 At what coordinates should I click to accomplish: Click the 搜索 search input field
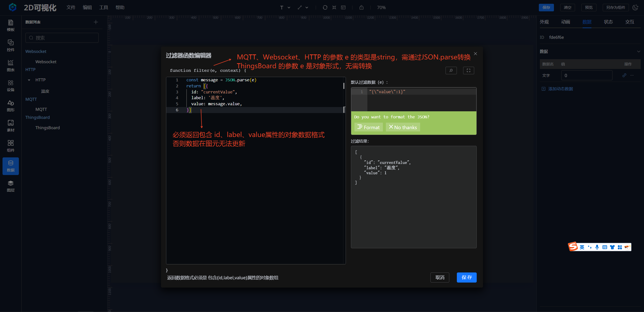(62, 38)
